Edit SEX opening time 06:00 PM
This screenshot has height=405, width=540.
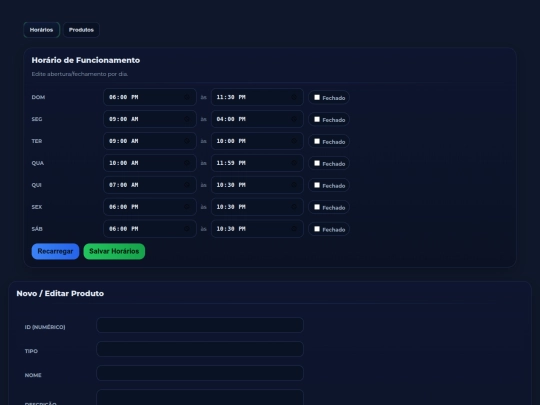pyautogui.click(x=150, y=207)
